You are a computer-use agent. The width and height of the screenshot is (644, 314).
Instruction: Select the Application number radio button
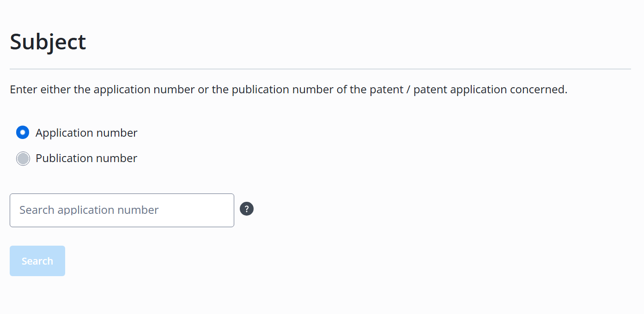pyautogui.click(x=23, y=133)
